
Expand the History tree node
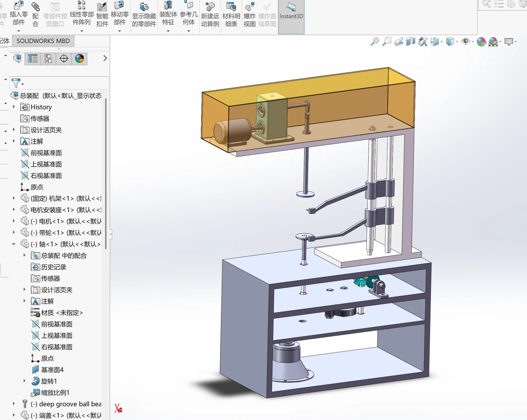click(x=14, y=107)
